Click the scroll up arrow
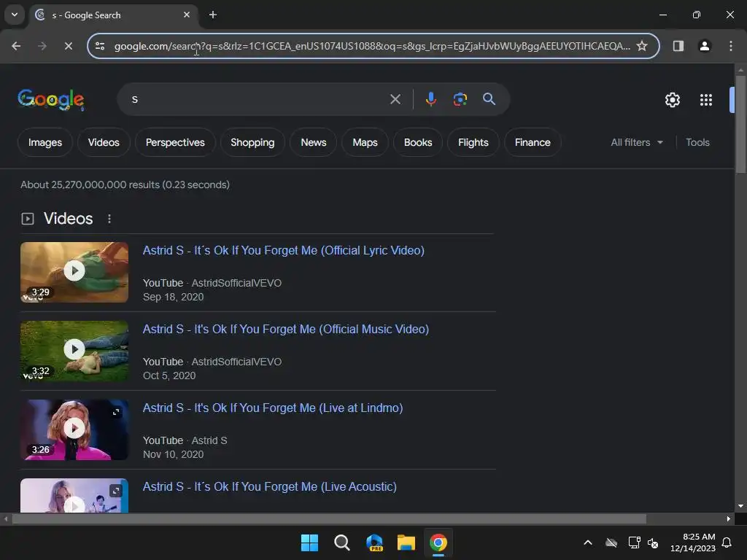 tap(740, 70)
